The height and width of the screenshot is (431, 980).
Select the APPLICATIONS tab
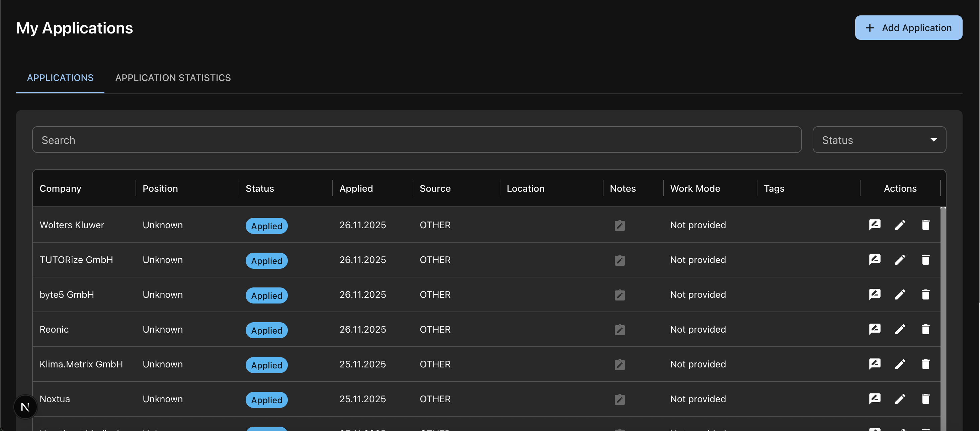(x=60, y=78)
